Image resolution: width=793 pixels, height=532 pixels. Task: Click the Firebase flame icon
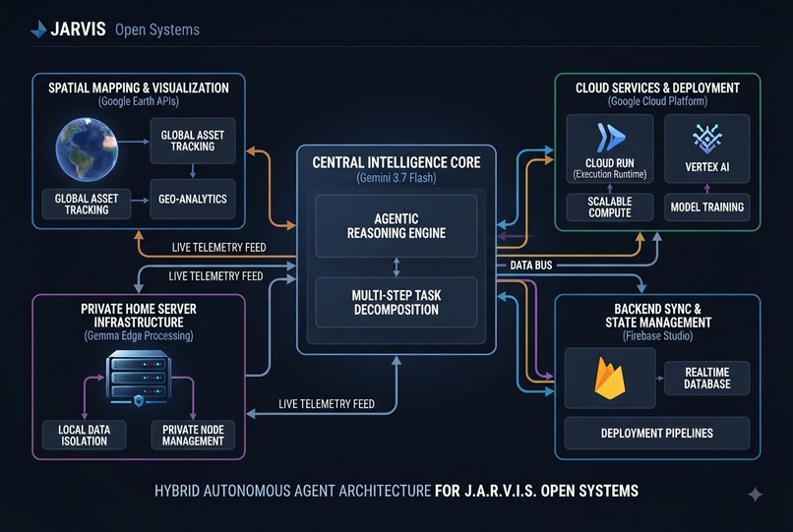pos(609,379)
